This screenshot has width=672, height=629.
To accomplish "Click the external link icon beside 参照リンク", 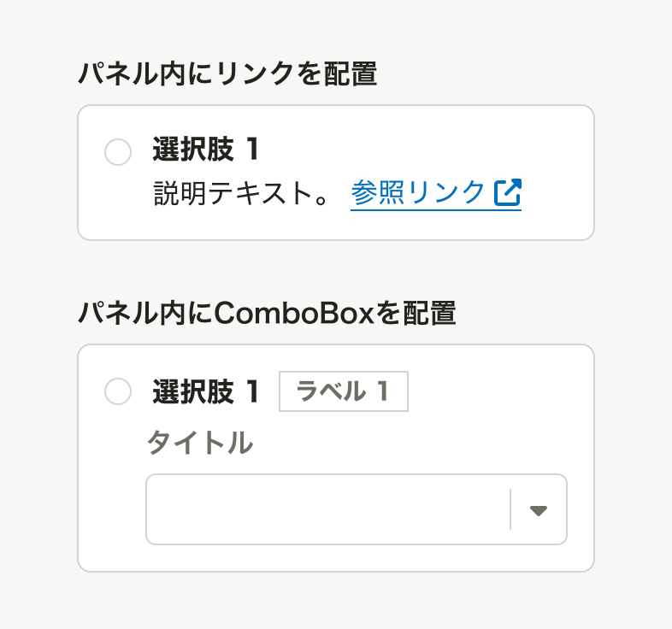I will click(x=508, y=193).
